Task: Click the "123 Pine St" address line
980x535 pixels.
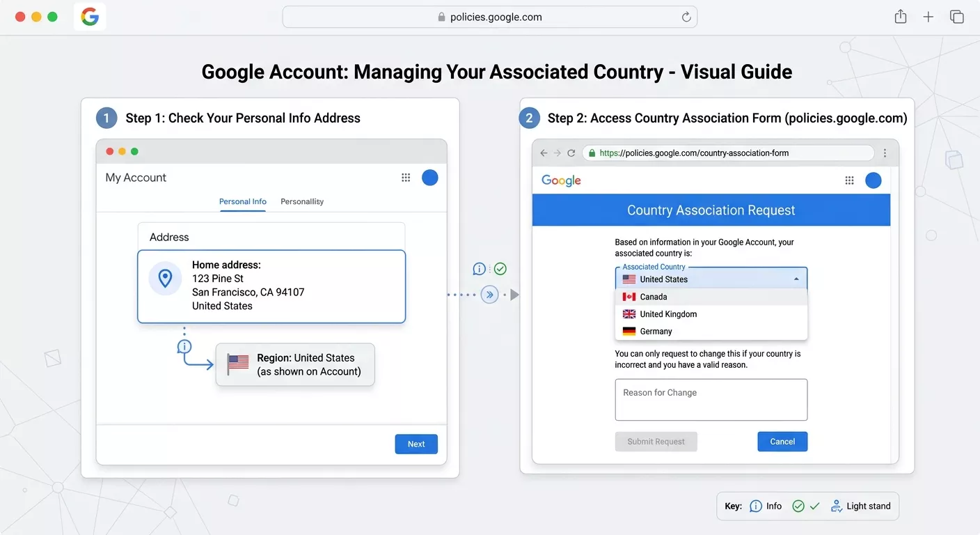Action: (x=218, y=279)
